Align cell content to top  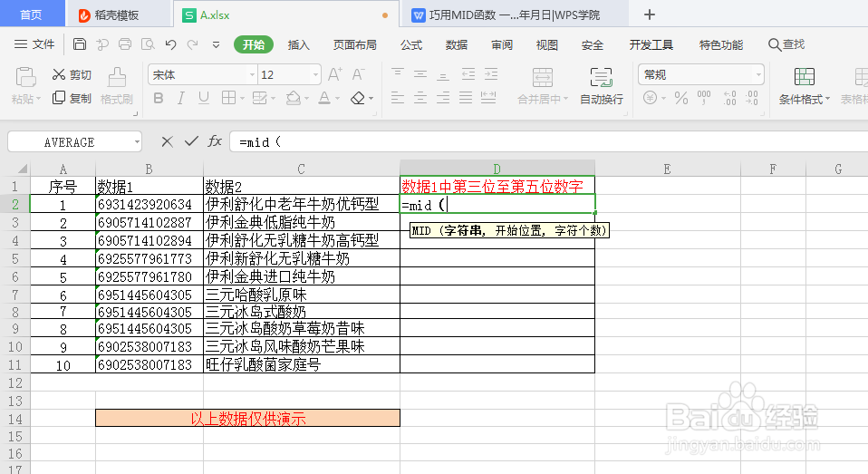(x=398, y=73)
